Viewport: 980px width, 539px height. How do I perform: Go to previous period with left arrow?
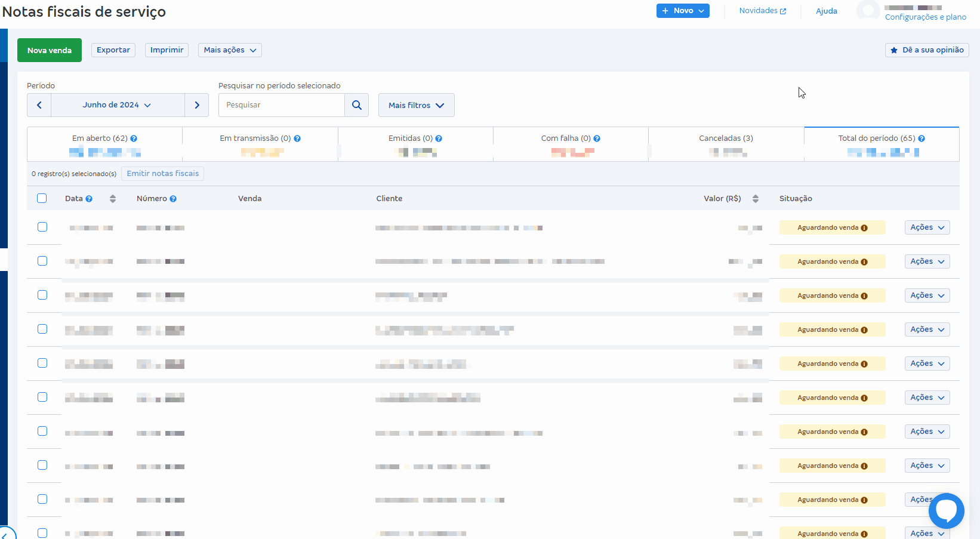(x=39, y=105)
